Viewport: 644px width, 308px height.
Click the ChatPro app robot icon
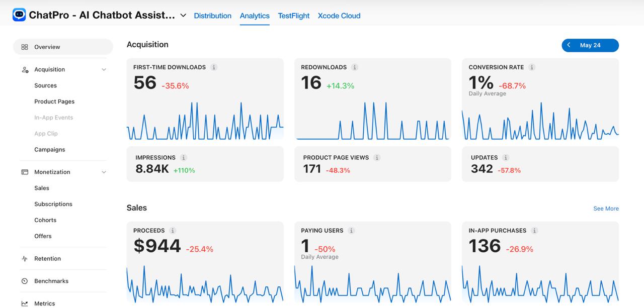coord(19,15)
